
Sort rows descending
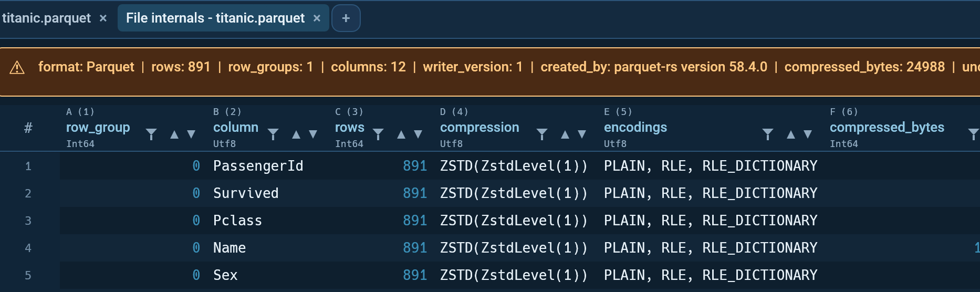coord(418,134)
